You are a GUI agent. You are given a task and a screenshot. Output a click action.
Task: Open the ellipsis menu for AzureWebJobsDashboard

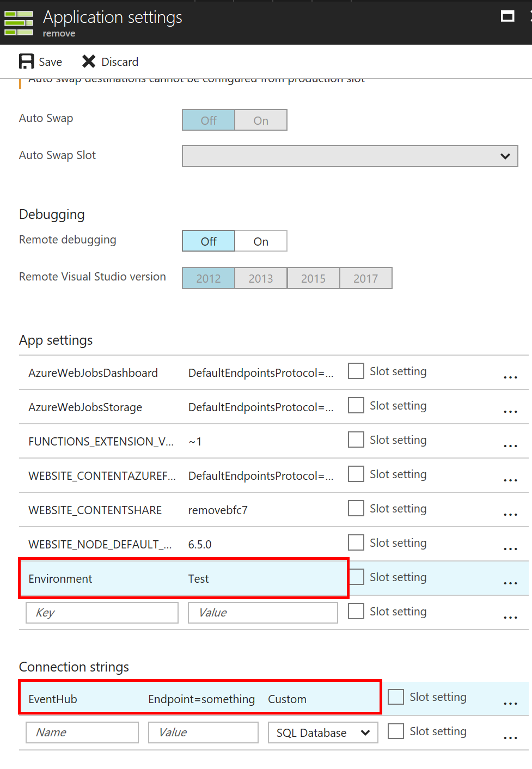pos(510,376)
